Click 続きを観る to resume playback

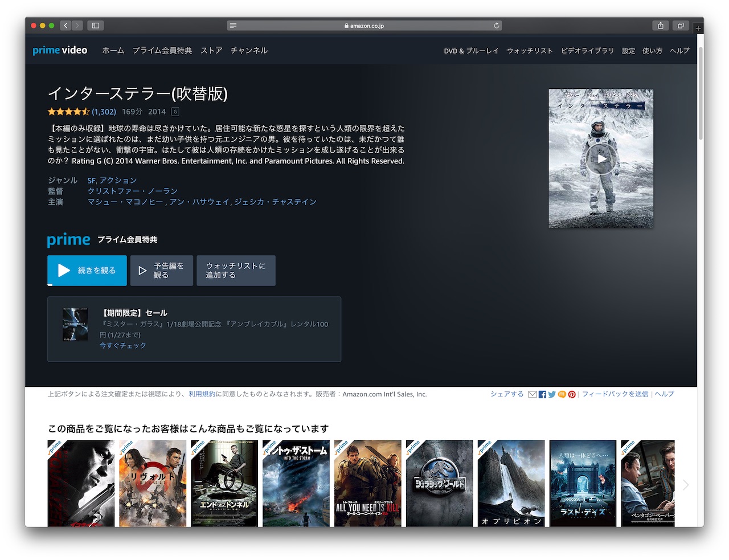point(87,271)
